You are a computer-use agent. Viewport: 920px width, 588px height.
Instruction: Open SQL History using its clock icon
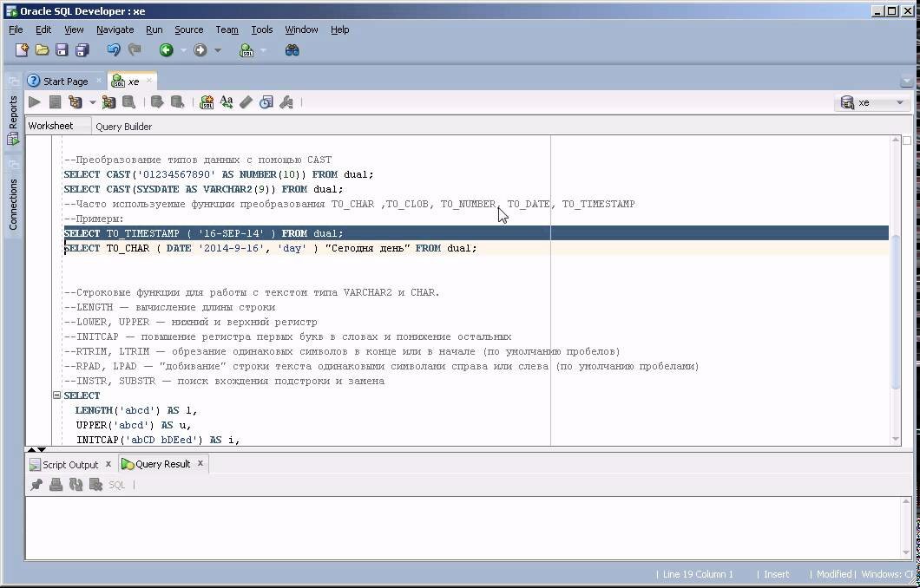tap(264, 101)
